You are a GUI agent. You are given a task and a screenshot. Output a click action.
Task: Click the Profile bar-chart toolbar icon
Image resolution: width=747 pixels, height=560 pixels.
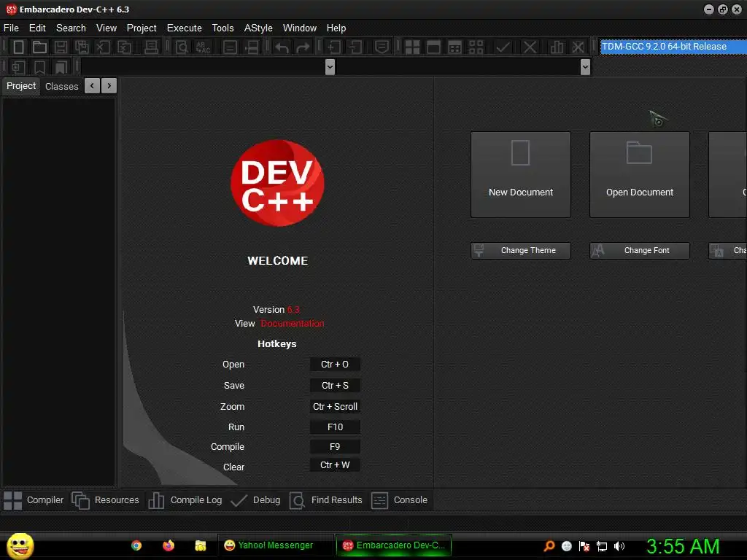[557, 47]
